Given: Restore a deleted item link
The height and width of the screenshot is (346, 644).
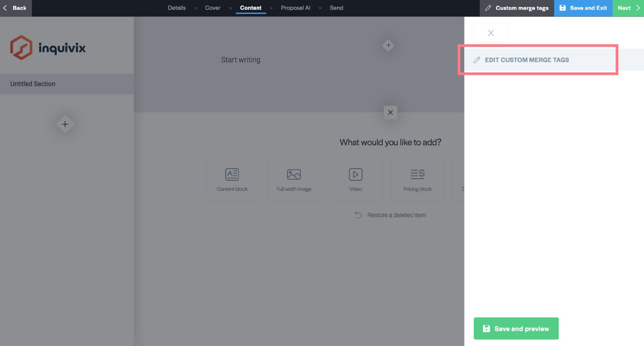Looking at the screenshot, I should tap(396, 215).
